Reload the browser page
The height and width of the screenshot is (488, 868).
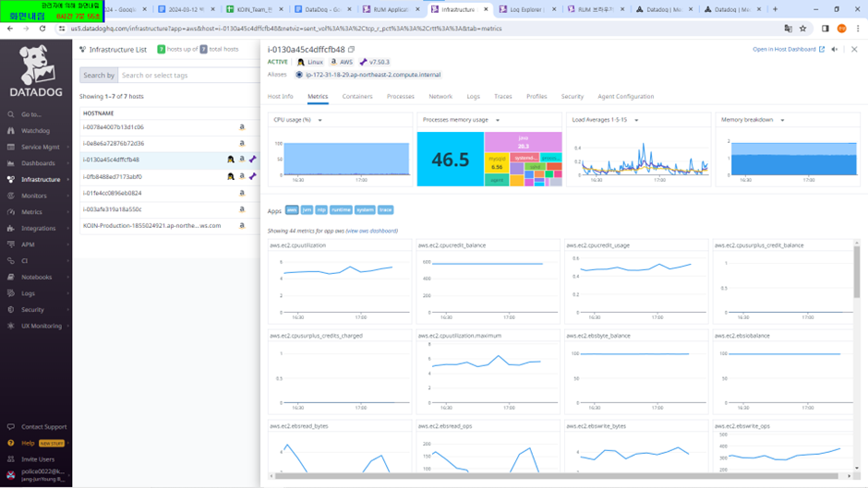coord(42,29)
